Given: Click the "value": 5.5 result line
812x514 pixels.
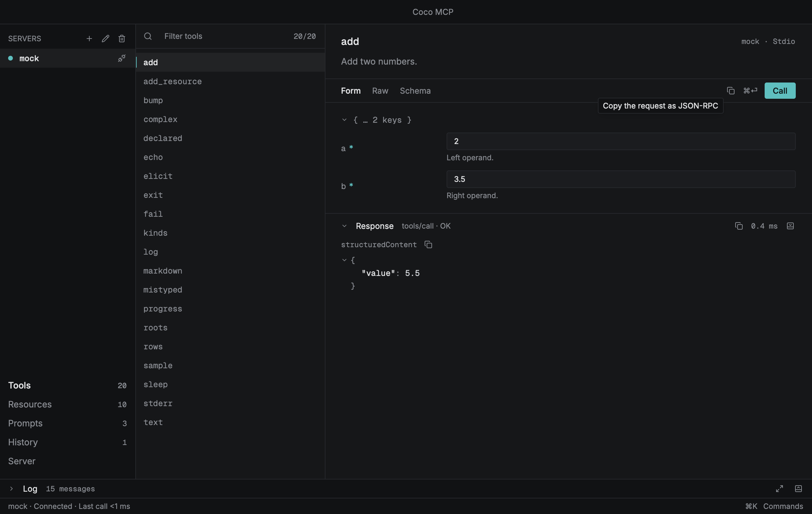Looking at the screenshot, I should pyautogui.click(x=391, y=273).
